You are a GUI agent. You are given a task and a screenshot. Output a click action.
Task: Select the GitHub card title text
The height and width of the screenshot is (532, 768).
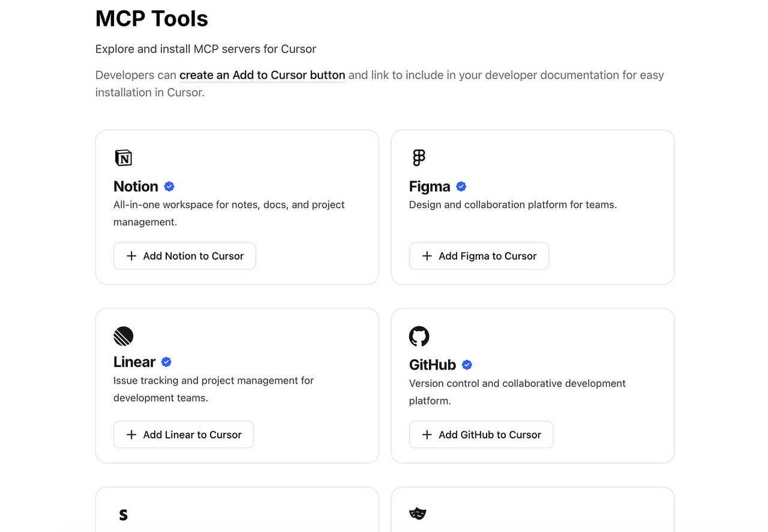(x=433, y=365)
